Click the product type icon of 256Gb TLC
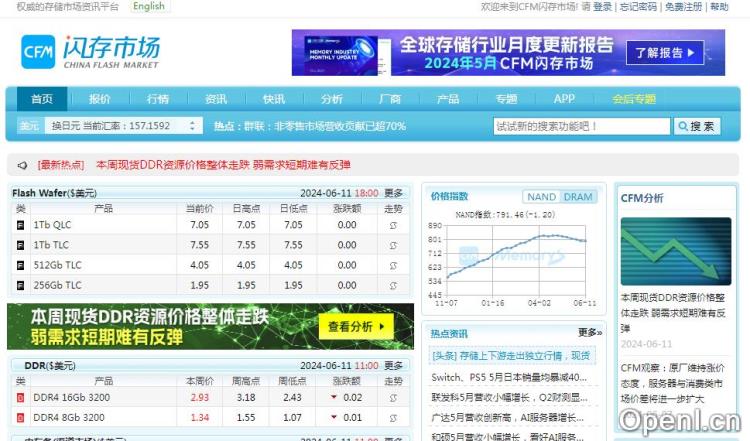The width and height of the screenshot is (750, 441). (x=21, y=286)
